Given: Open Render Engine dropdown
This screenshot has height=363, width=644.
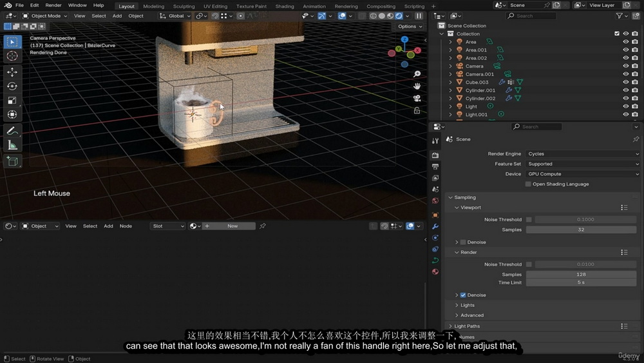Looking at the screenshot, I should pos(582,153).
